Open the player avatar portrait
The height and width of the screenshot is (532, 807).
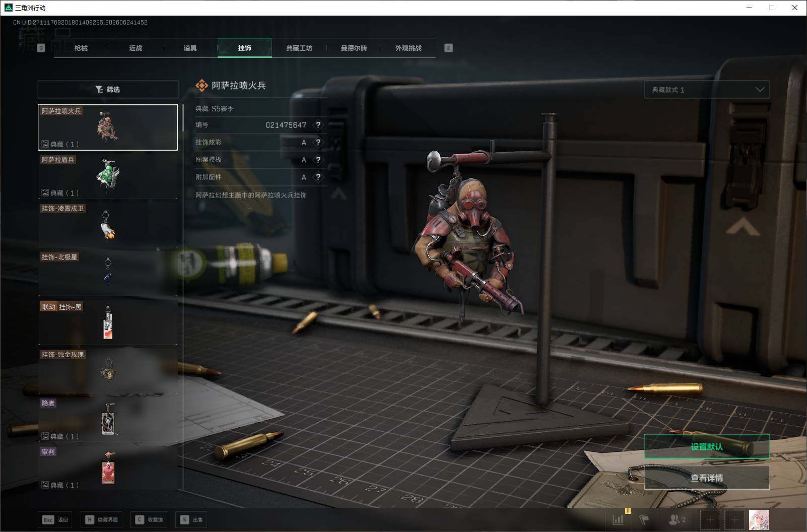(x=759, y=519)
